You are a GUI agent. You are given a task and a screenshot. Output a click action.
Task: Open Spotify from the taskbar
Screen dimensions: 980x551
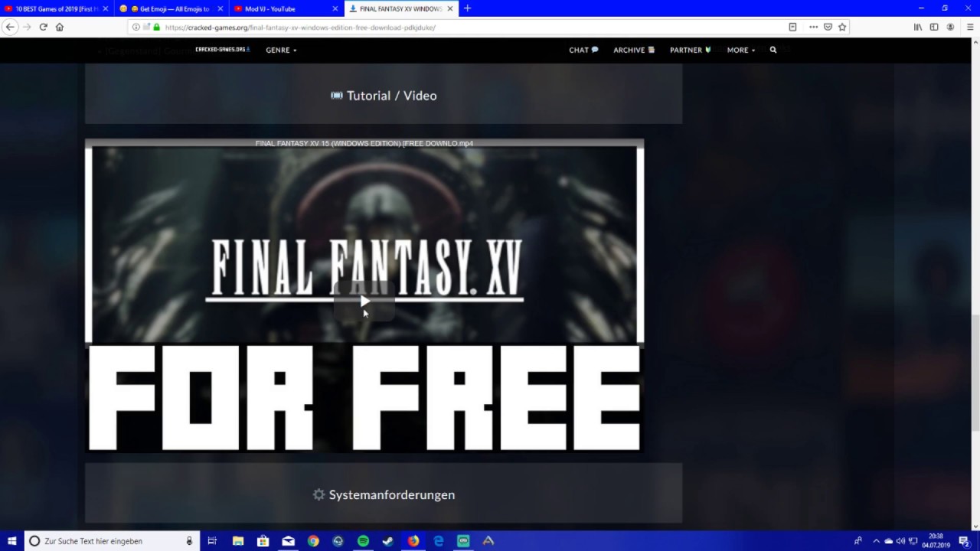pyautogui.click(x=363, y=541)
